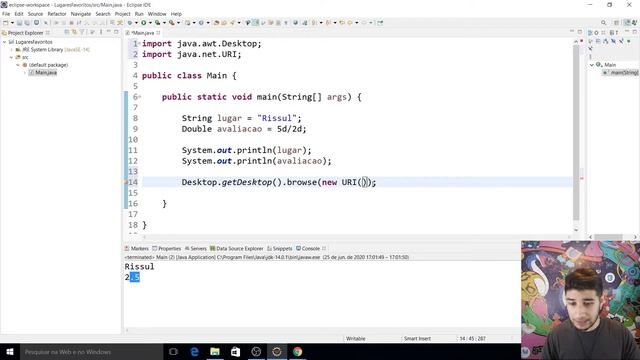Select main(String[]) in the Outline
This screenshot has height=360, width=640.
coord(621,73)
